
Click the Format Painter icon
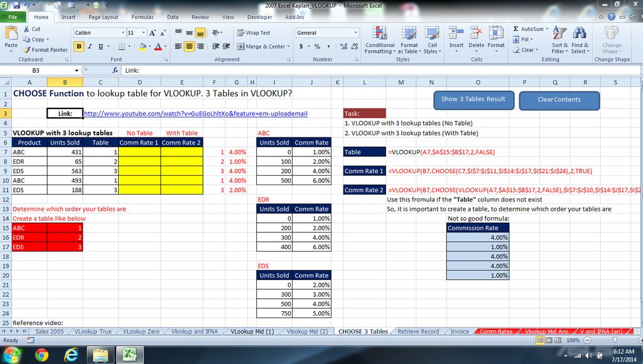tap(26, 50)
